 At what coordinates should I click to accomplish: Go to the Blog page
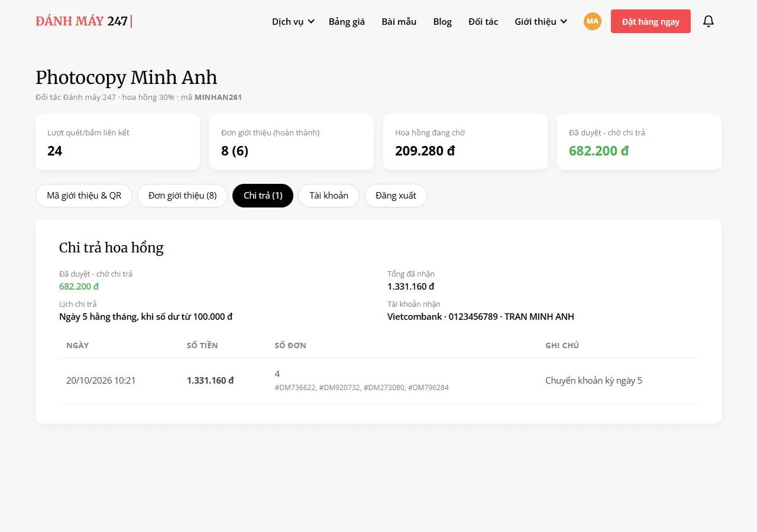point(442,21)
